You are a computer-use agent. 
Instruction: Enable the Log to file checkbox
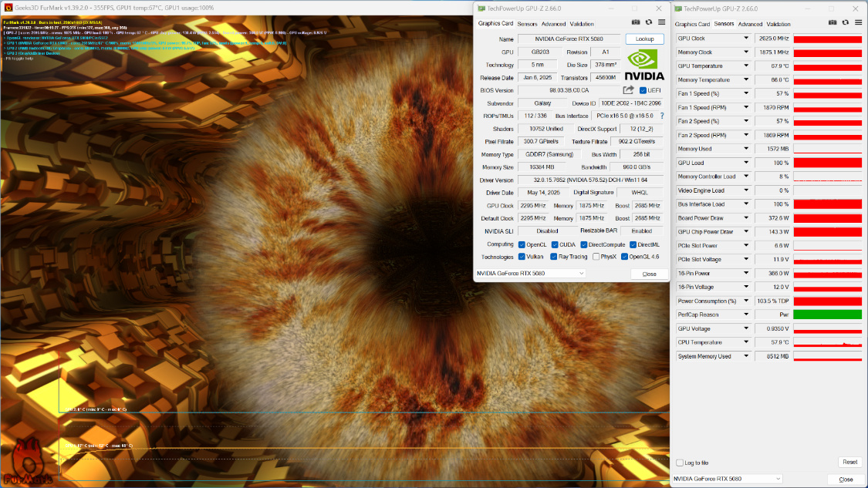(680, 463)
